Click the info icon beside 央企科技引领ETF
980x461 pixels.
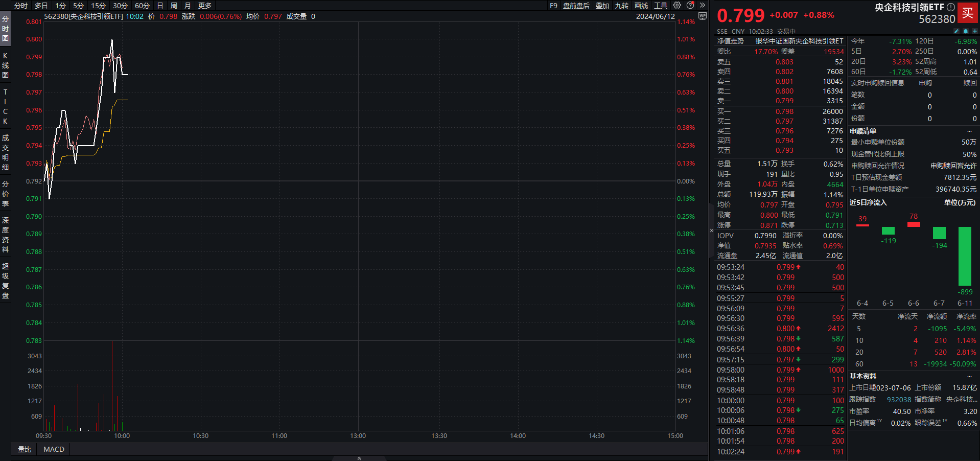[x=951, y=7]
